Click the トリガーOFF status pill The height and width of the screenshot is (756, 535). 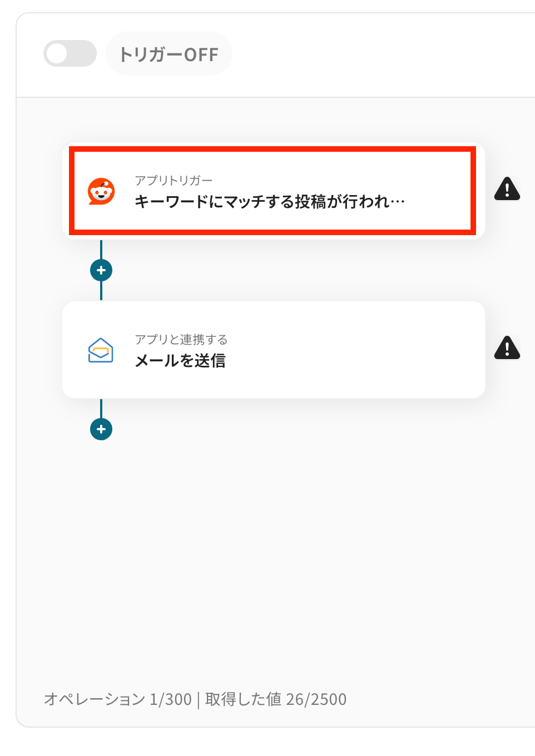(x=169, y=54)
